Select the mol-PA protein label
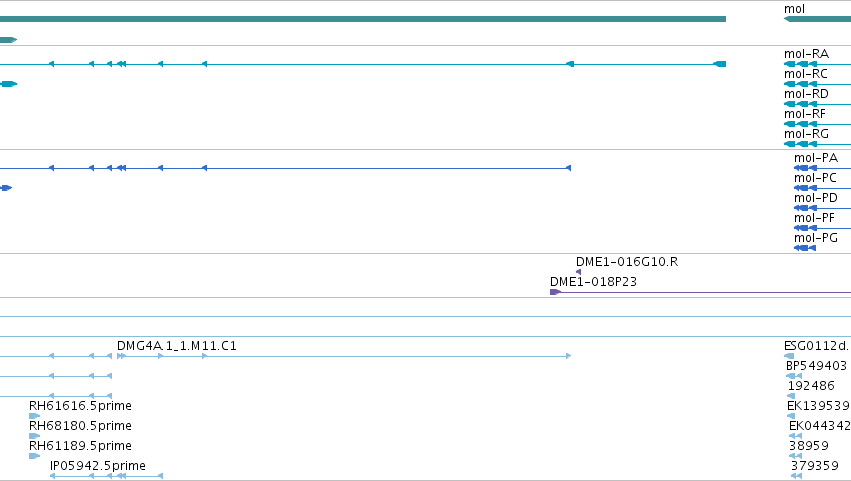This screenshot has height=481, width=851. (816, 158)
